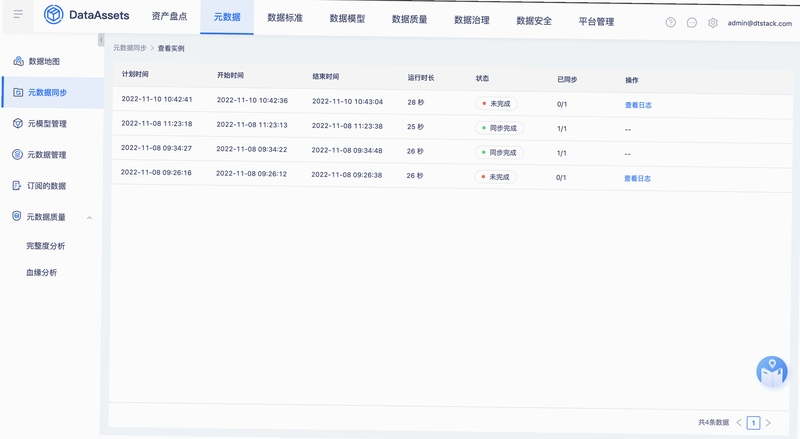Open 元模型管理 in the sidebar
The height and width of the screenshot is (439, 800).
(47, 124)
